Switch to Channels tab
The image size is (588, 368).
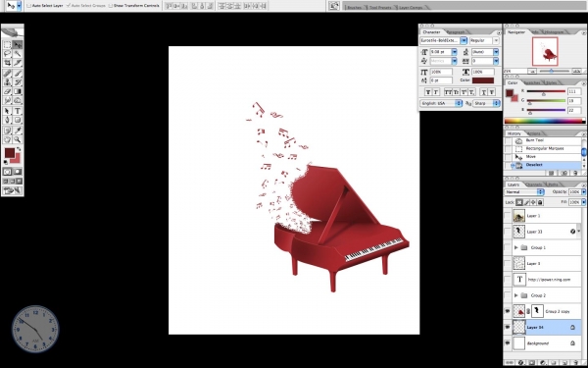tap(534, 184)
